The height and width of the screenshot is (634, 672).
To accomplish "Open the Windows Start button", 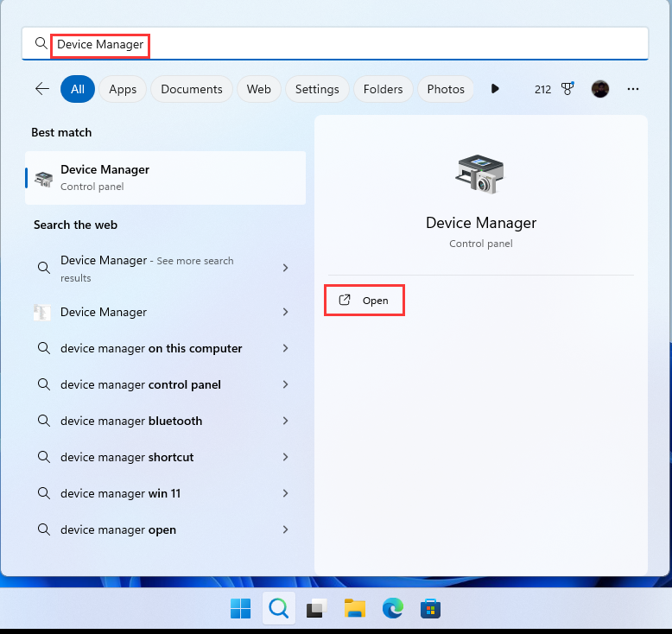I will [240, 608].
